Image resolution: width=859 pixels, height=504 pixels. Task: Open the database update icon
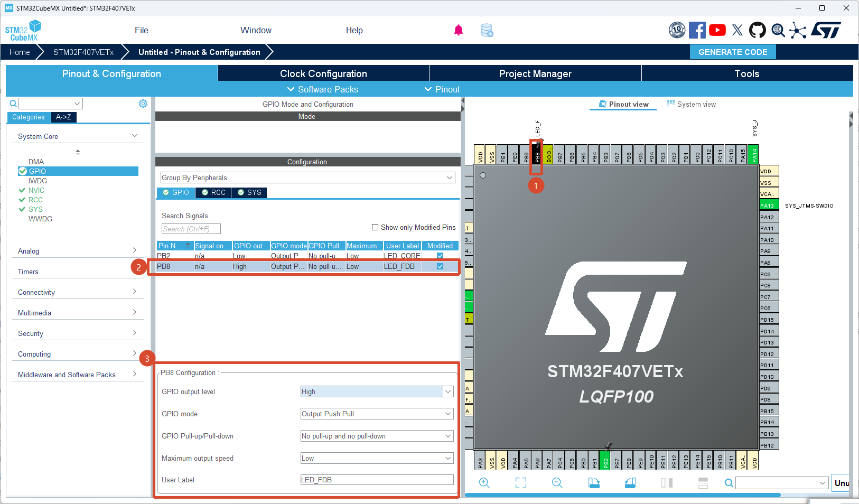click(487, 30)
